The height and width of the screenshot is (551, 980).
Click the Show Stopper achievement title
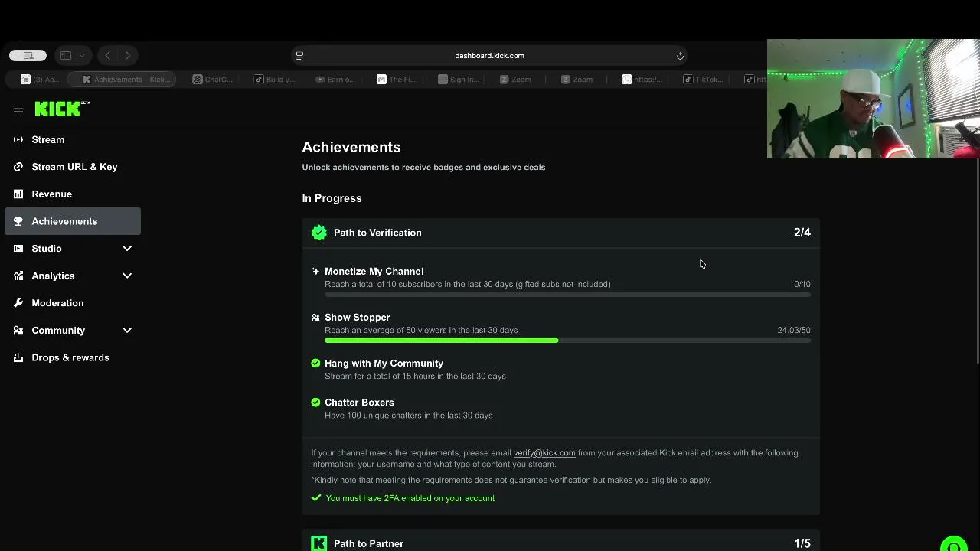(x=358, y=317)
